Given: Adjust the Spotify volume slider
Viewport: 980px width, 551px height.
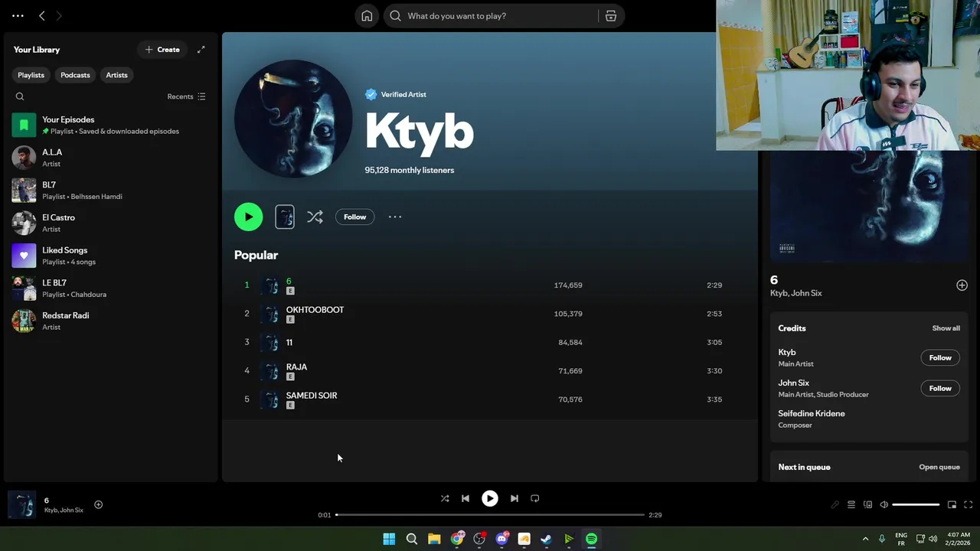Looking at the screenshot, I should [916, 505].
